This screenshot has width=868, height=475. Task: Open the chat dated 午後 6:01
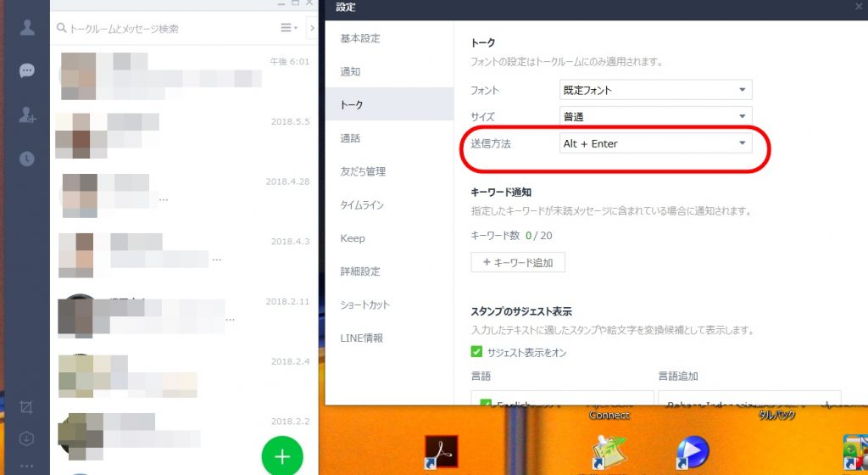tap(184, 76)
